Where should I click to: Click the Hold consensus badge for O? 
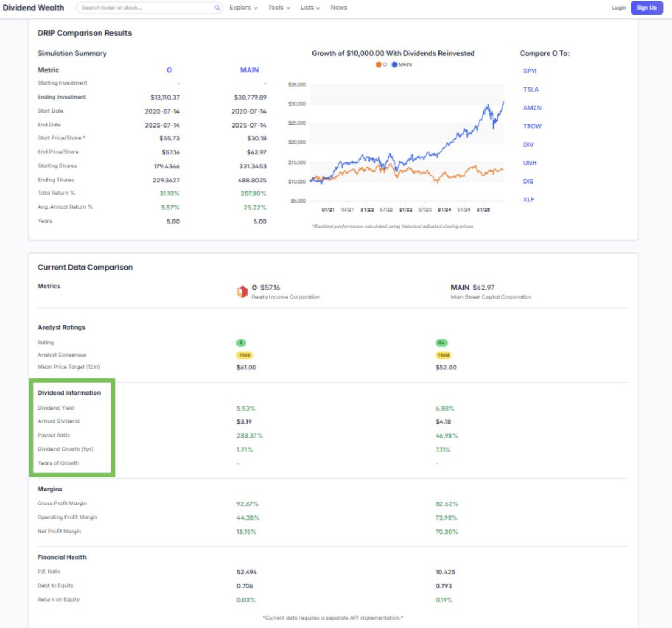245,355
